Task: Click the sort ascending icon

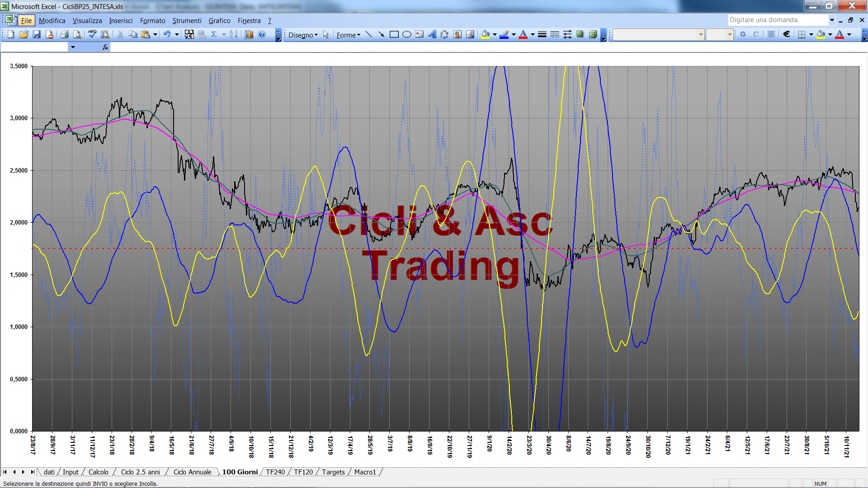Action: pos(233,34)
